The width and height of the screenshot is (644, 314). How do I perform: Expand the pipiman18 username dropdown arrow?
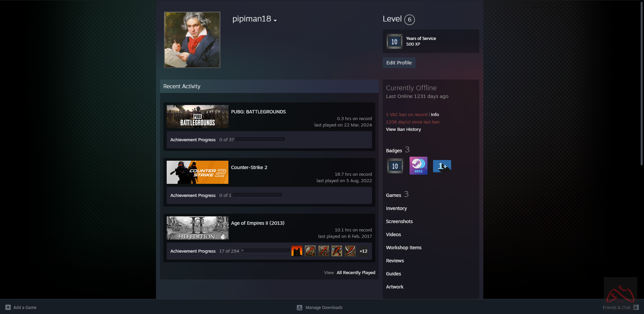click(275, 20)
